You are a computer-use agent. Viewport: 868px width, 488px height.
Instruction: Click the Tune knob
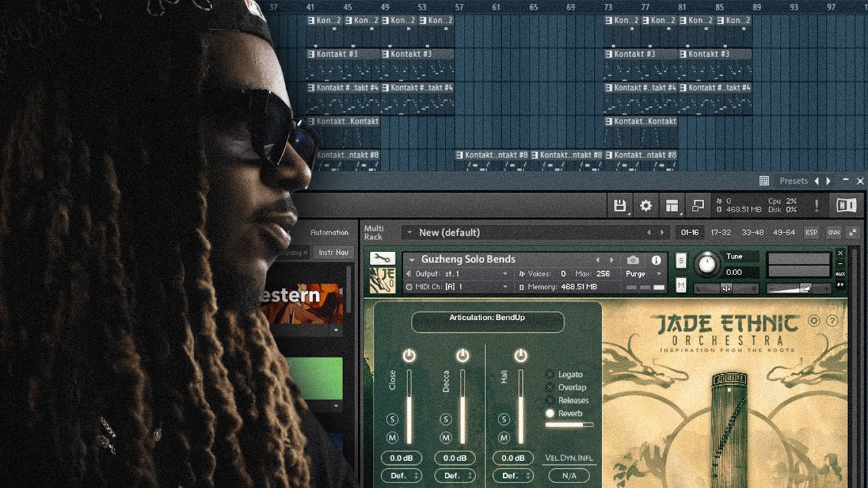[x=707, y=263]
